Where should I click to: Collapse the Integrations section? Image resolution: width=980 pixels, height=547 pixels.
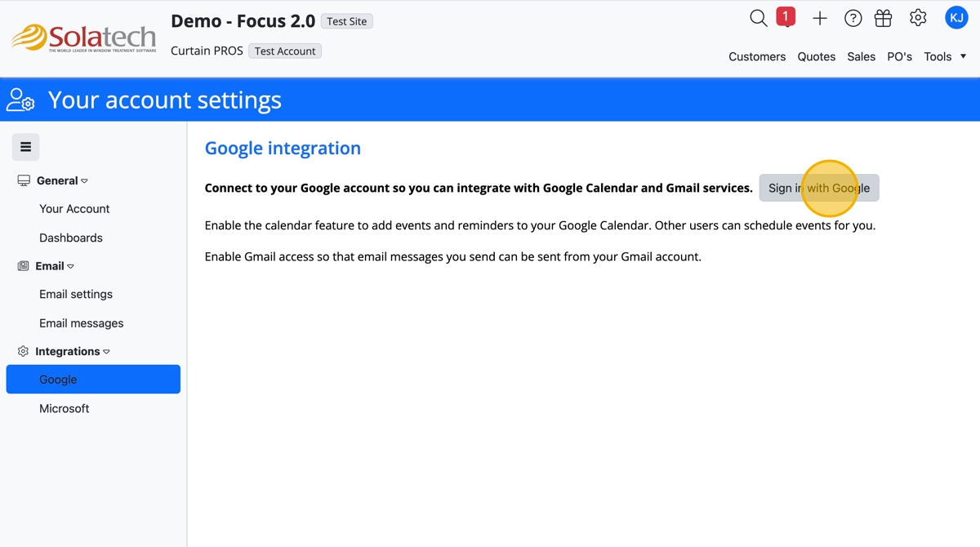pos(72,351)
